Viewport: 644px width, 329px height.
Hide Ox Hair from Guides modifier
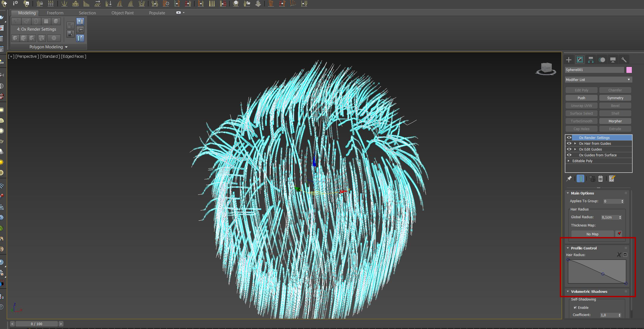[569, 143]
